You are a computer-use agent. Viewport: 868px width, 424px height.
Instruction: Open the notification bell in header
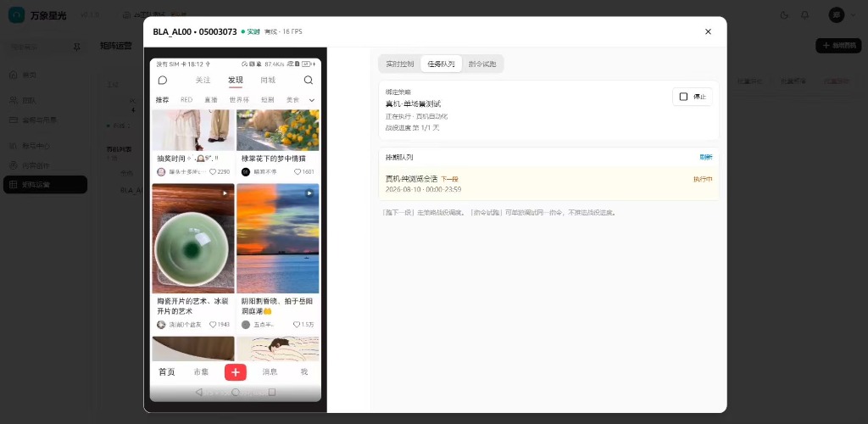pos(805,15)
